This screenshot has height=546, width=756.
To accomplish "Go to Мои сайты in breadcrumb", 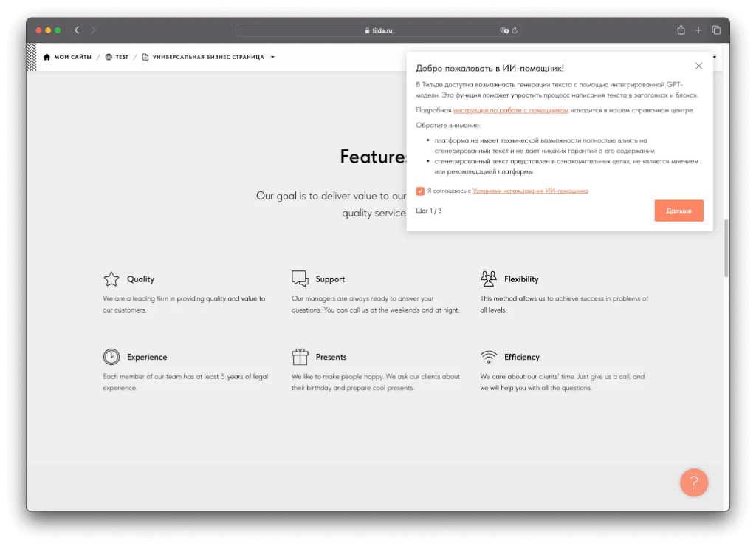I will tap(67, 57).
